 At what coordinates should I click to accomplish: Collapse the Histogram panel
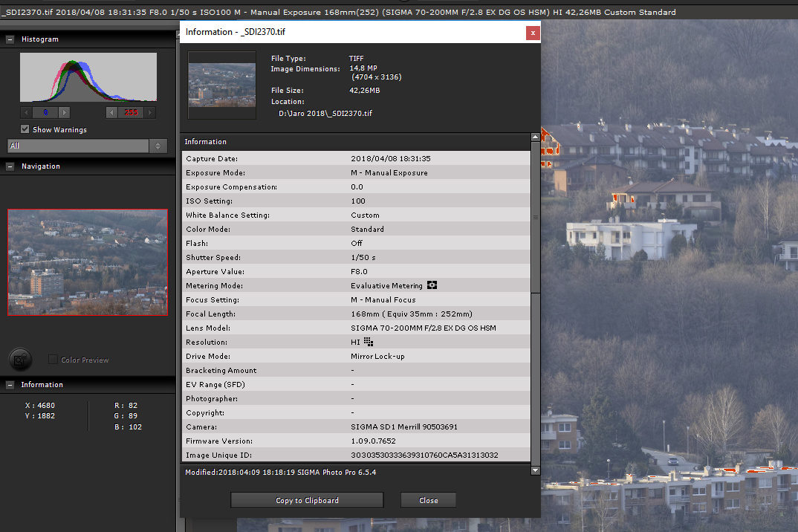click(x=10, y=39)
